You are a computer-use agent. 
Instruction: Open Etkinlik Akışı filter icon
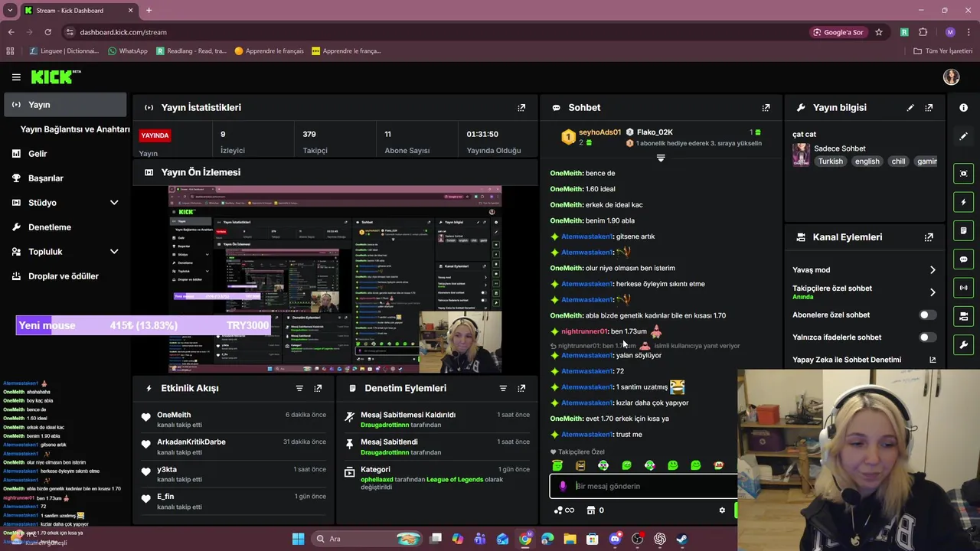[x=299, y=388]
